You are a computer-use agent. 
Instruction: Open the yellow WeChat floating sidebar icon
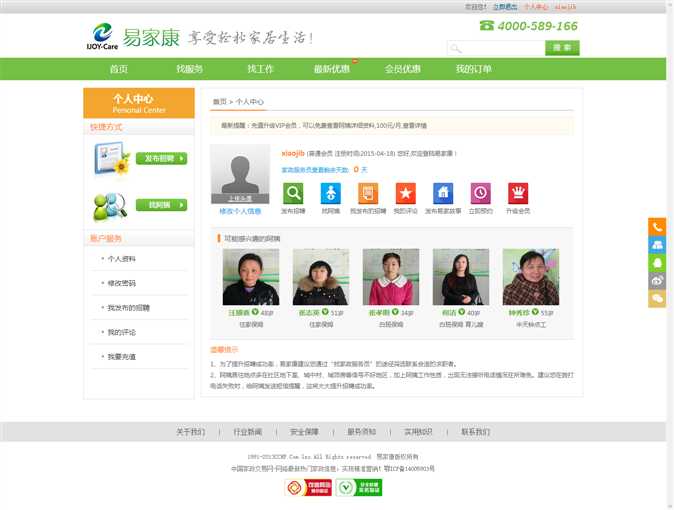[x=657, y=298]
